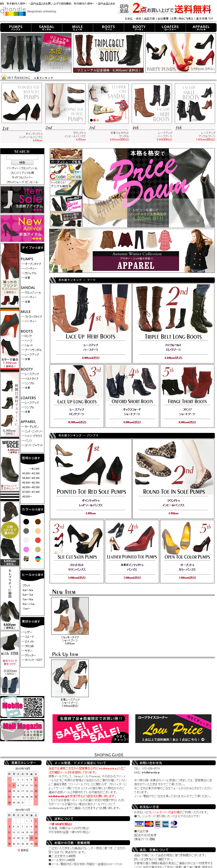Click the dhandle site logo

tap(13, 11)
